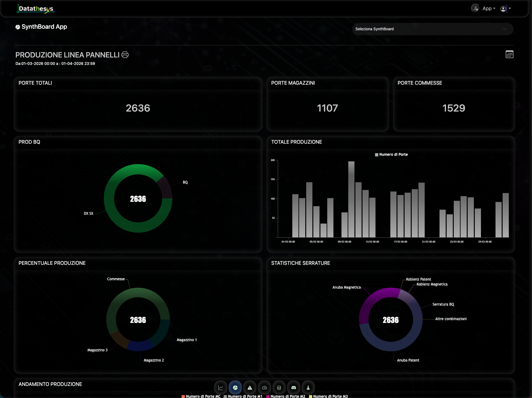Click the Discord icon in bottom dock
This screenshot has height=398, width=532.
pos(294,387)
